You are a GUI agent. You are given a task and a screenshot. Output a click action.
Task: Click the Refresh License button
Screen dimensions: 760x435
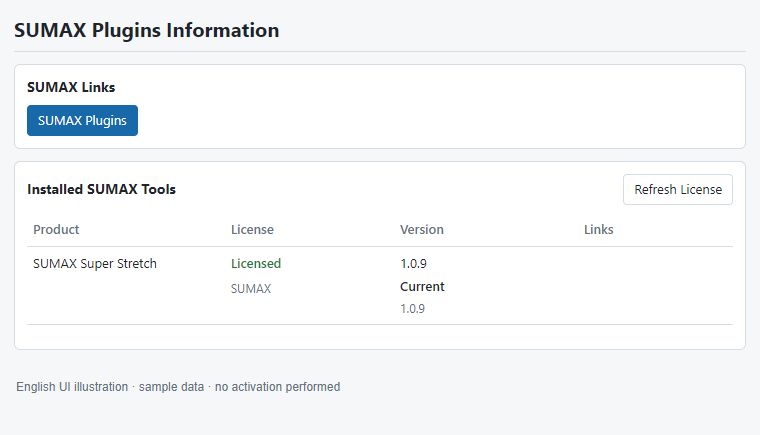(678, 190)
